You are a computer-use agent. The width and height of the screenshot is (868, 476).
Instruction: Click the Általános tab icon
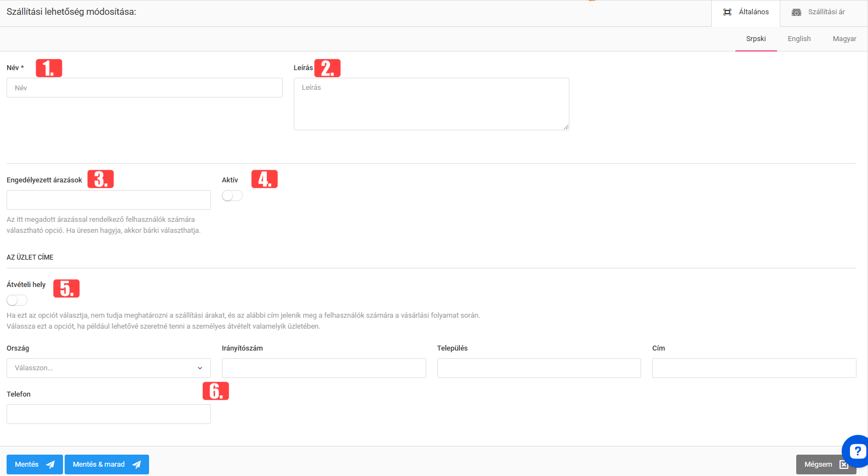727,12
